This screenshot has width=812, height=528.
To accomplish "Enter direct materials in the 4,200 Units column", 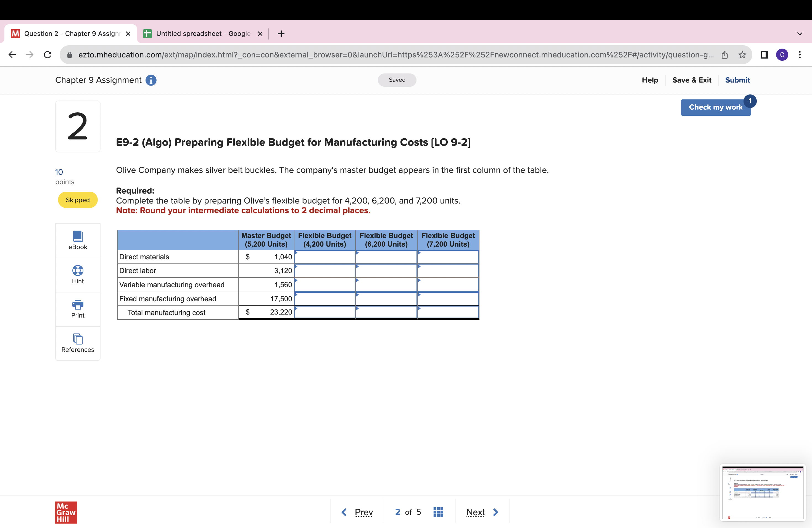I will (324, 257).
